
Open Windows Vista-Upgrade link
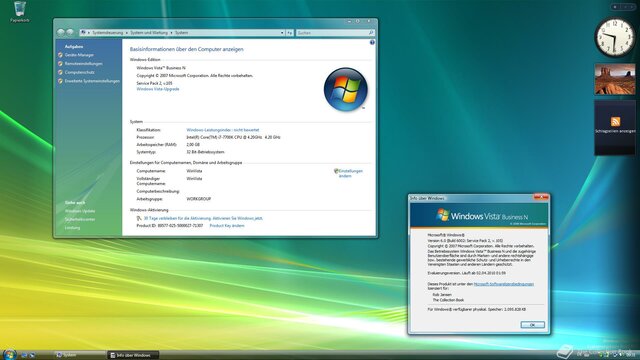[x=158, y=89]
